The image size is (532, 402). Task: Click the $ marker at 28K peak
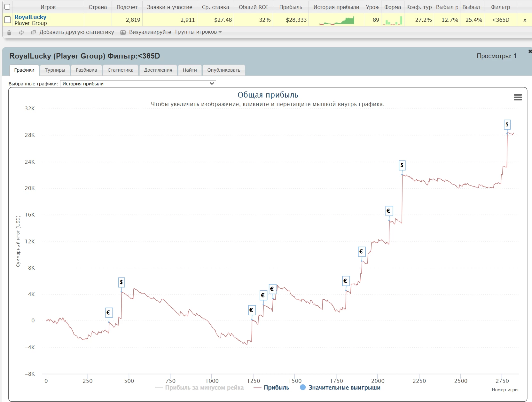coord(507,124)
